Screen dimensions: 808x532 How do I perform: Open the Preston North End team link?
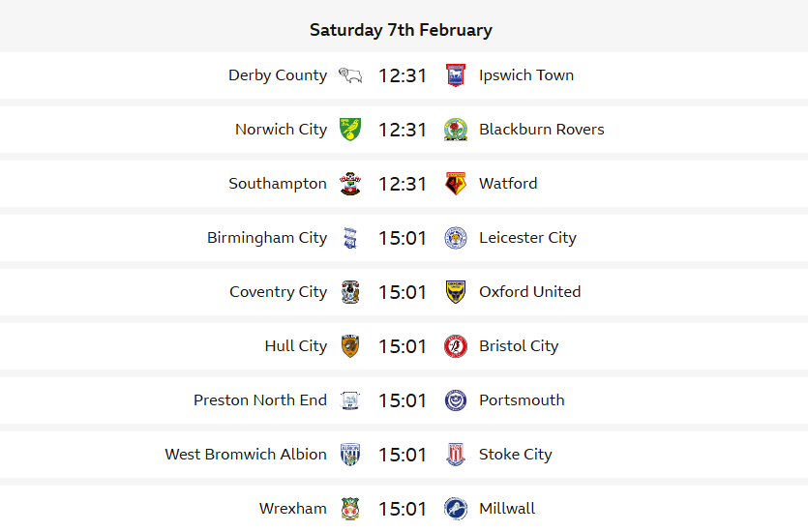pyautogui.click(x=260, y=400)
